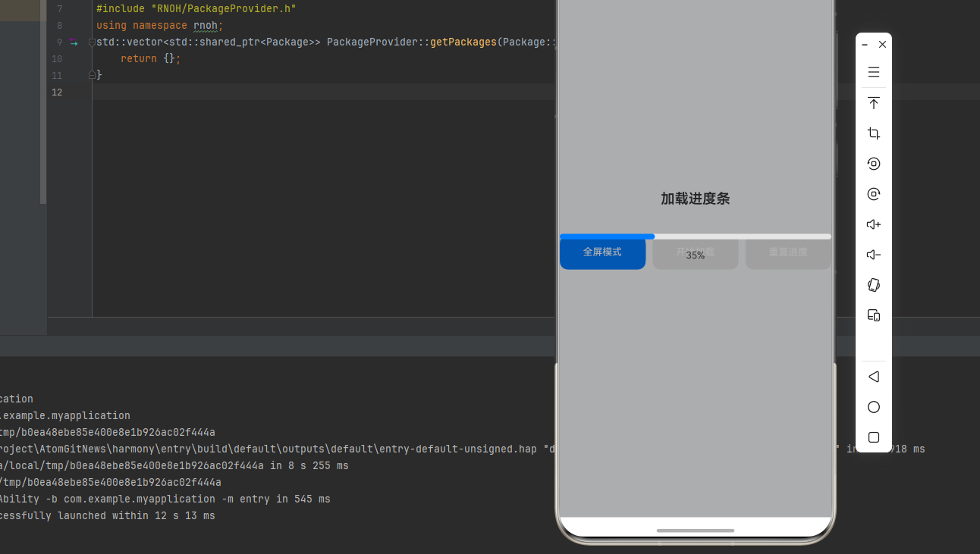Click the return {} statement
The image size is (980, 554).
pos(150,59)
